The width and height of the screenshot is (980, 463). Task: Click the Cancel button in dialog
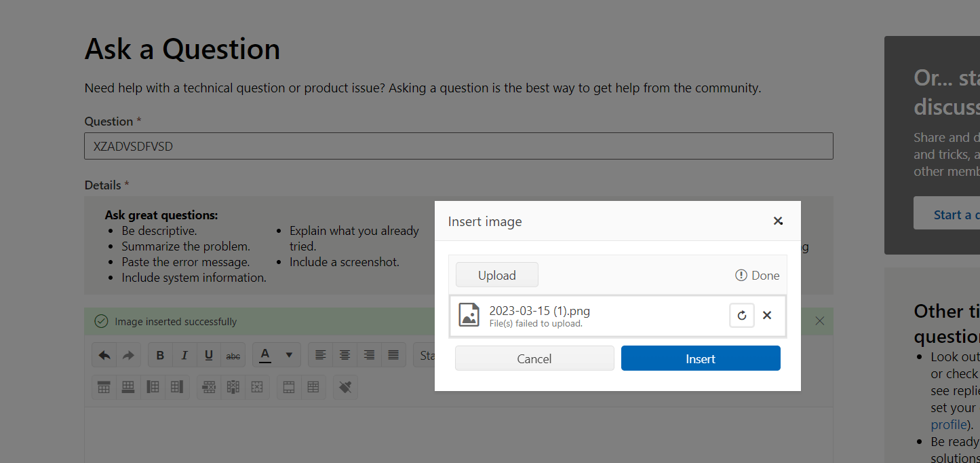point(534,358)
